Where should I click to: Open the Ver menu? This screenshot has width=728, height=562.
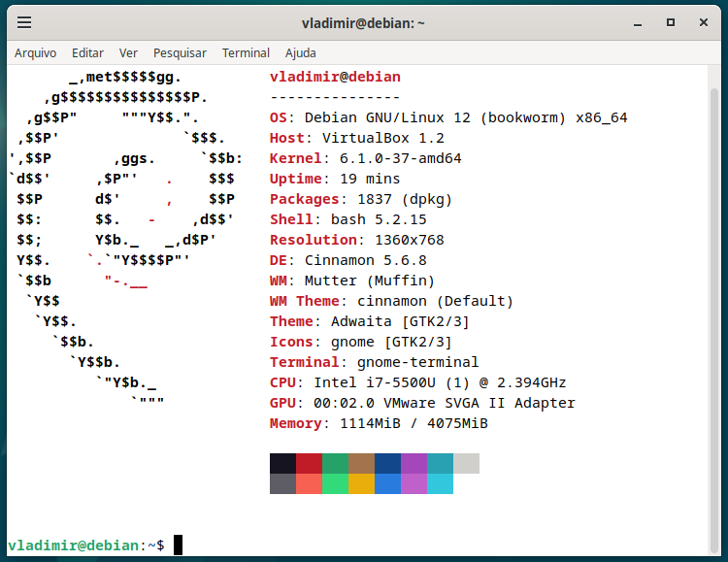point(128,53)
